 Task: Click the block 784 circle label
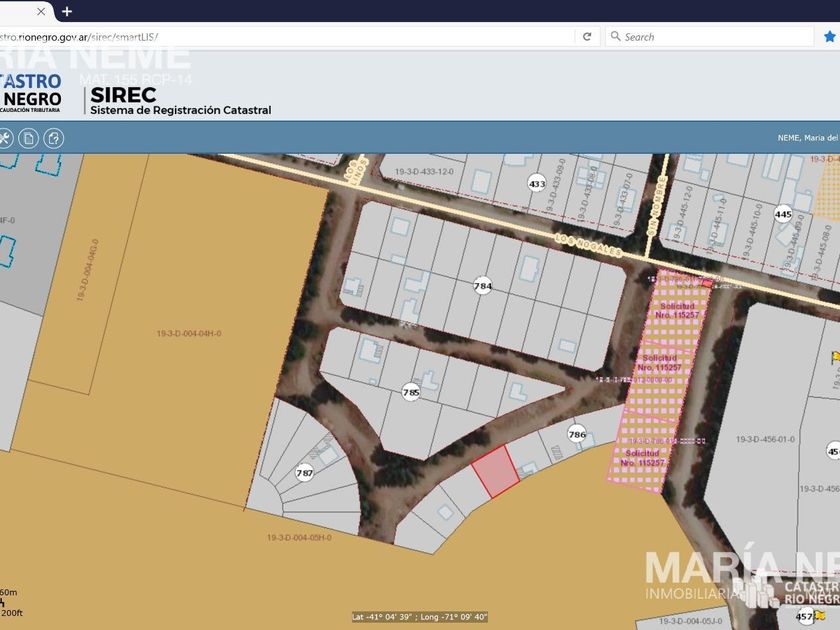click(x=483, y=286)
